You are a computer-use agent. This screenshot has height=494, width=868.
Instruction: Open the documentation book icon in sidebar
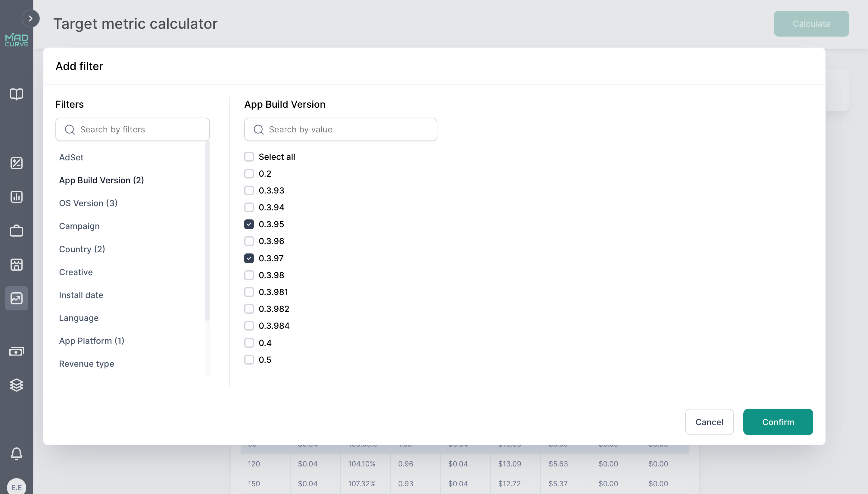tap(17, 94)
